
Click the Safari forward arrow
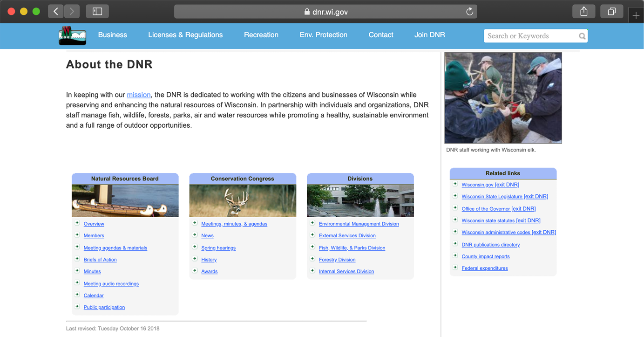click(x=72, y=11)
